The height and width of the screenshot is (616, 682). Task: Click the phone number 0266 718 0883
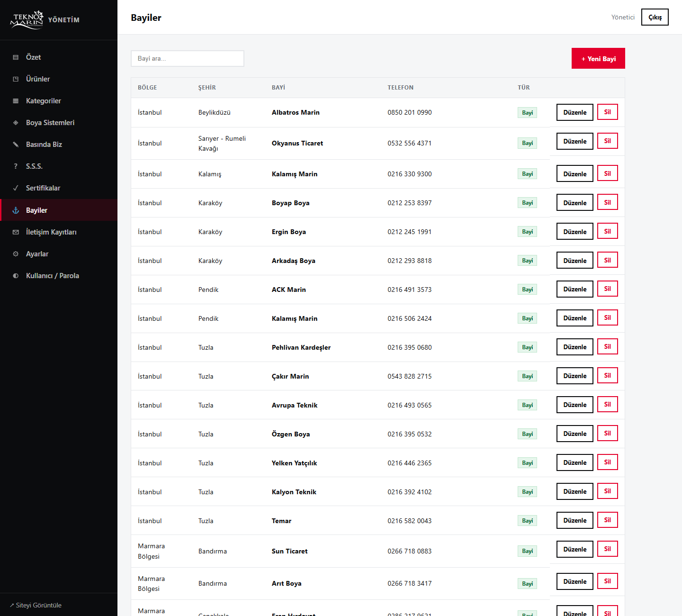tap(410, 551)
